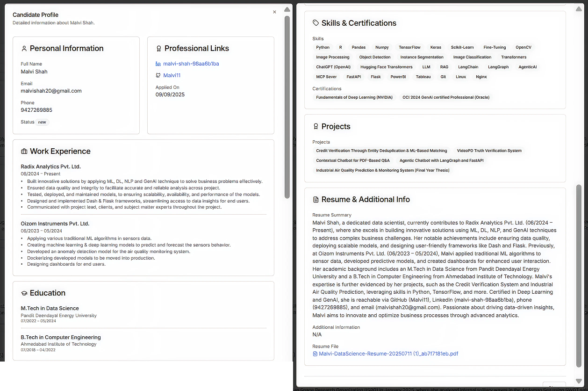Image resolution: width=588 pixels, height=391 pixels.
Task: Toggle the 'new' status badge
Action: coord(42,122)
